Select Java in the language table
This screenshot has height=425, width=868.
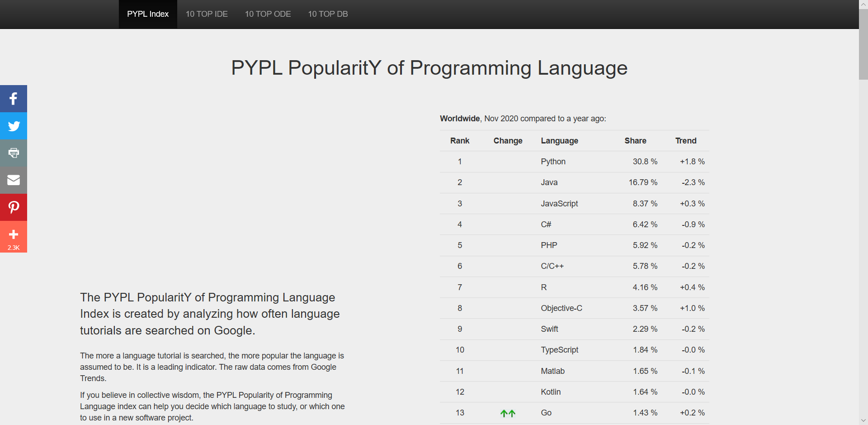549,182
